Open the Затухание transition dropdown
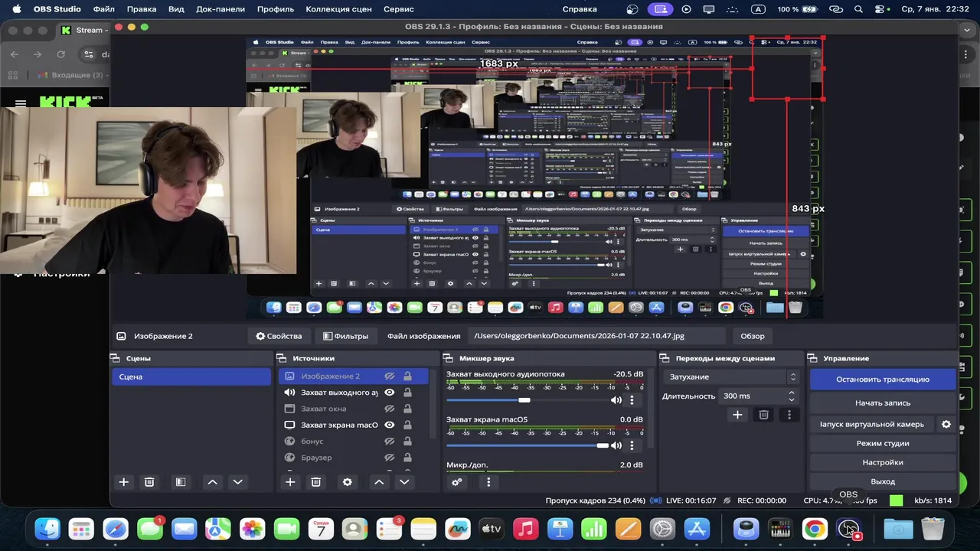 point(732,377)
